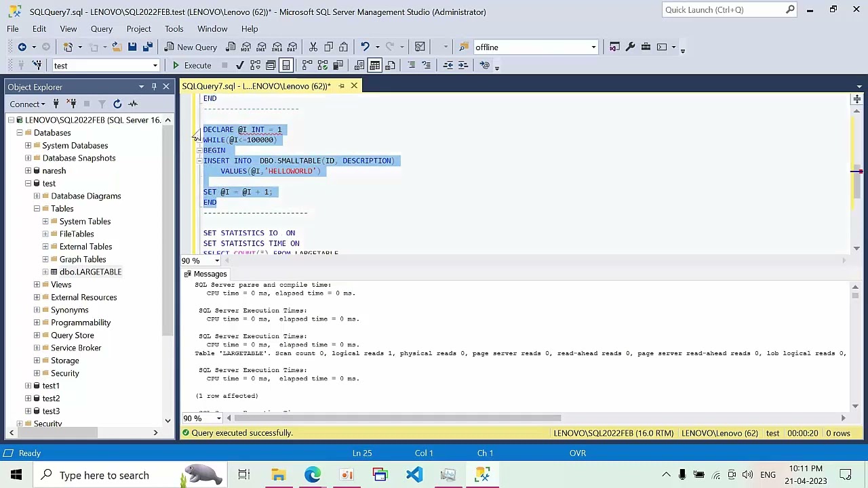Toggle Results to Grid mode
This screenshot has height=488, width=868.
(x=375, y=65)
